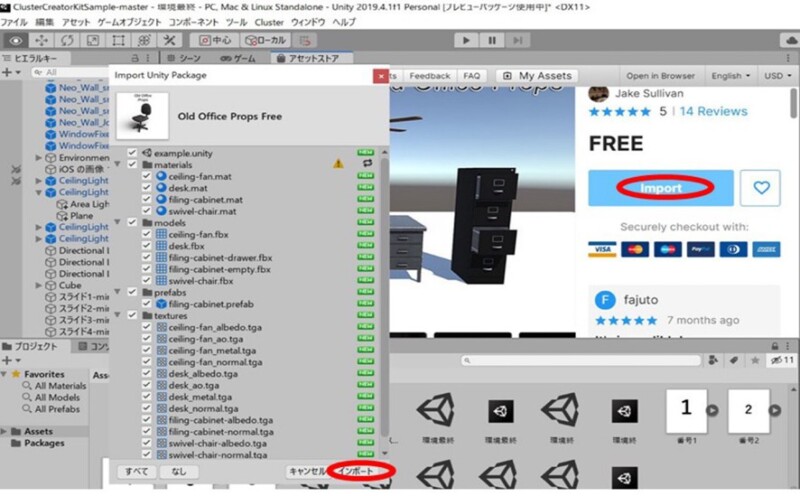Open the custom editor tools icon
The image size is (800, 496).
[169, 40]
